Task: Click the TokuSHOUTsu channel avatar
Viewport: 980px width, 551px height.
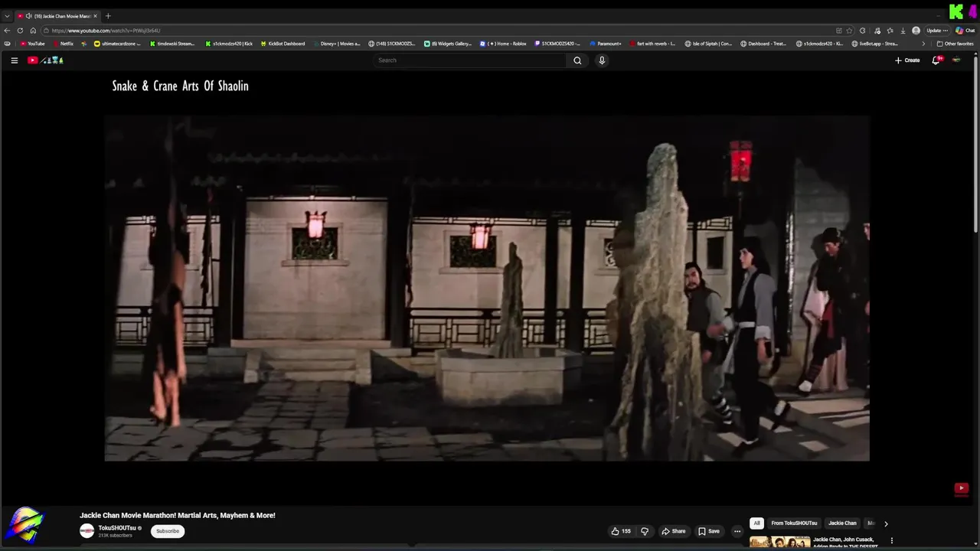Action: click(x=87, y=531)
